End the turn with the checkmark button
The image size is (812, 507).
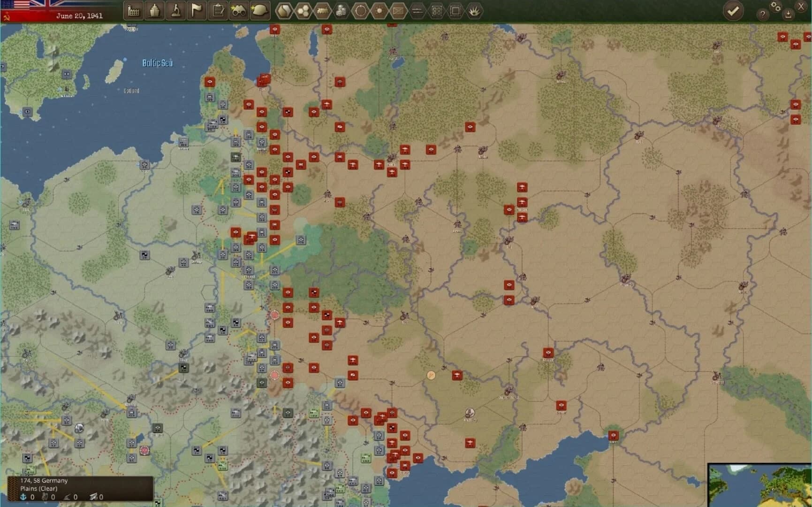coord(734,11)
